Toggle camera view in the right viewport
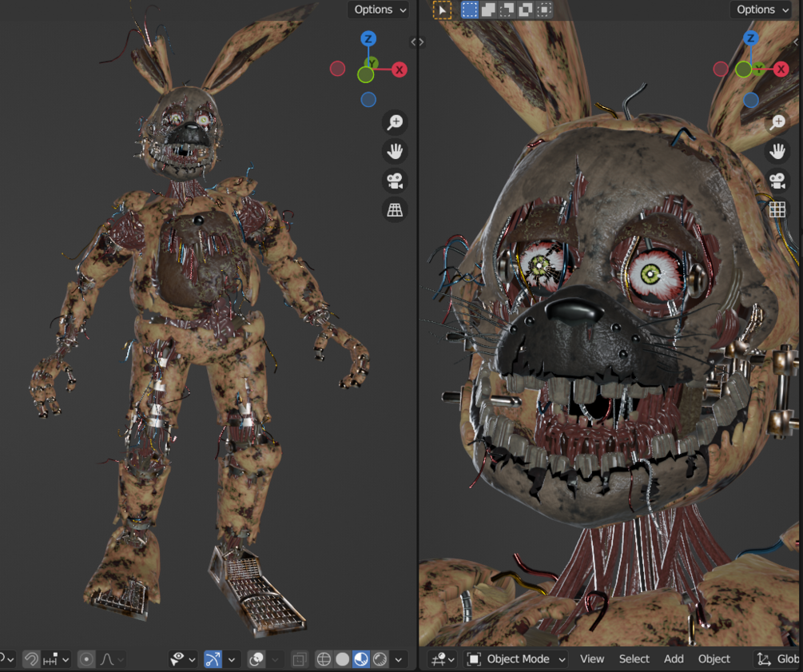This screenshot has height=672, width=803. (777, 181)
